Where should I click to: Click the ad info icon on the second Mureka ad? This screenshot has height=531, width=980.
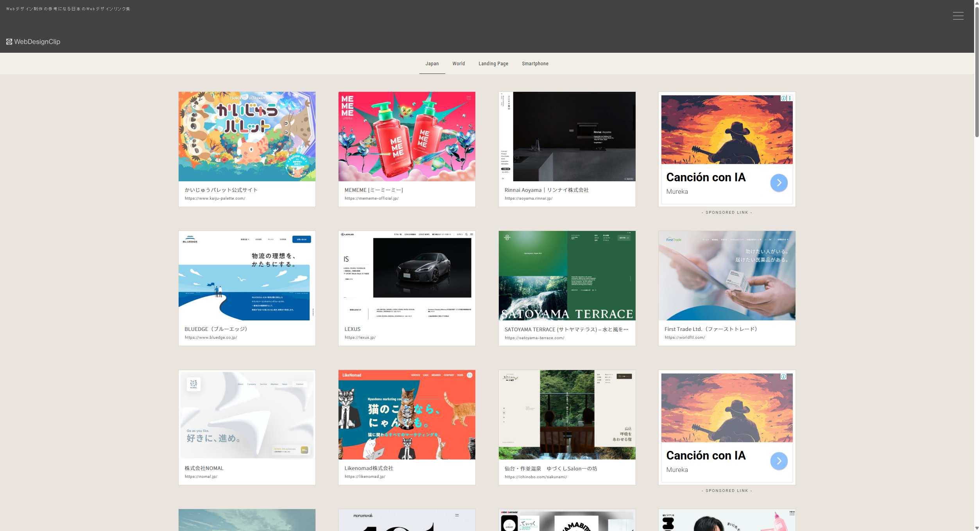coord(783,376)
